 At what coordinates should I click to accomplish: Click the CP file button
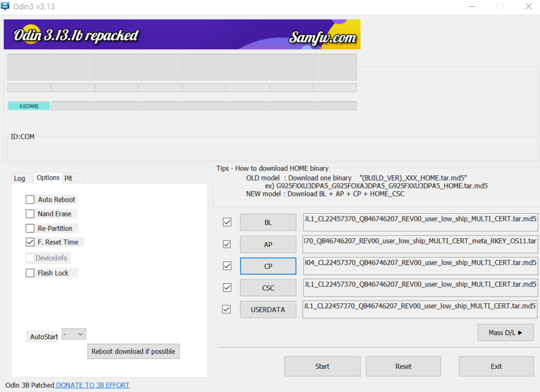coord(268,266)
